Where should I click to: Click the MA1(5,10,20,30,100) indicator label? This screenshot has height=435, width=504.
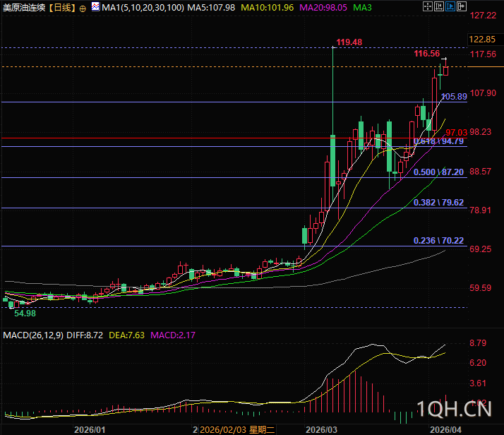(143, 7)
